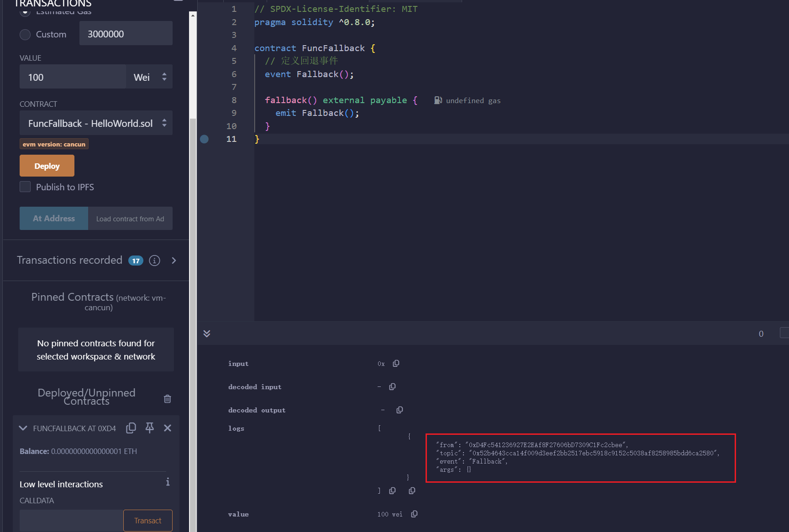Copy the FuncFallback deployed contract address
Image resolution: width=789 pixels, height=532 pixels.
tap(131, 428)
